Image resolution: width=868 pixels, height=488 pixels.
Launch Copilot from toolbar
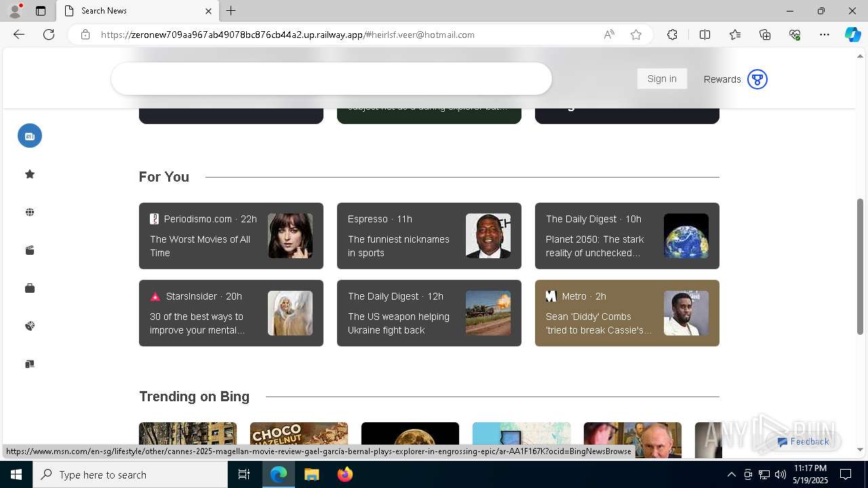[x=852, y=35]
